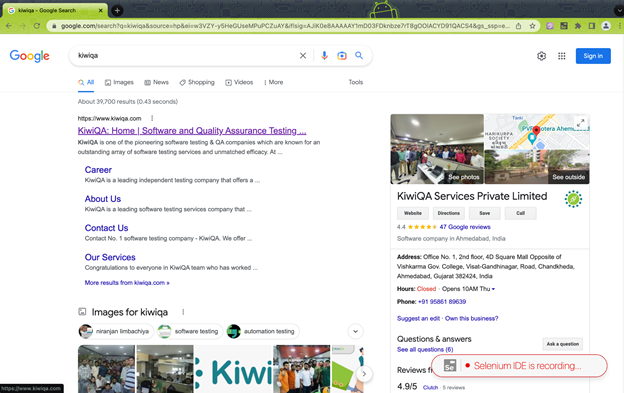The width and height of the screenshot is (624, 393).
Task: Filter images by niranjan limbachiya chip
Action: (116, 331)
